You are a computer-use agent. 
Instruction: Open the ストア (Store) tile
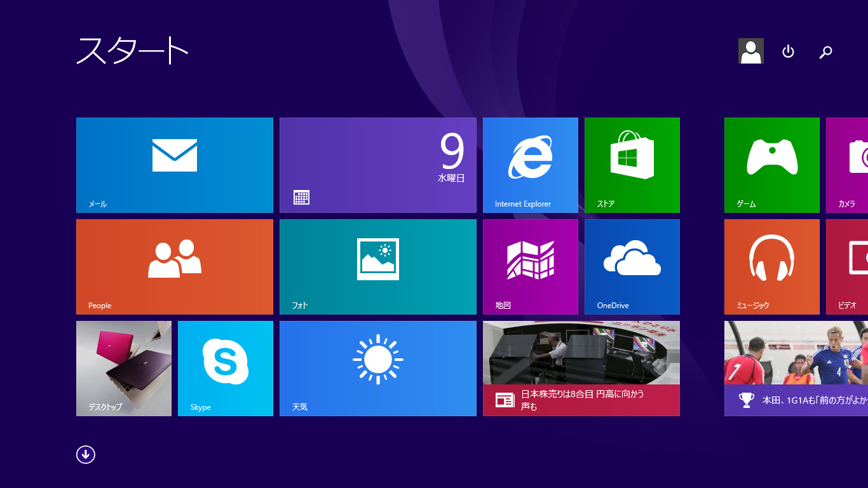632,165
